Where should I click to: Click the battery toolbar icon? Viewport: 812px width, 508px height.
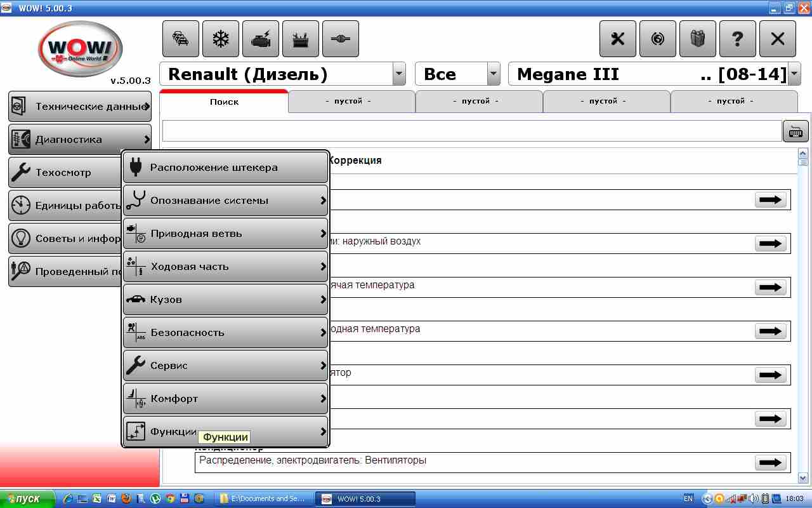301,39
